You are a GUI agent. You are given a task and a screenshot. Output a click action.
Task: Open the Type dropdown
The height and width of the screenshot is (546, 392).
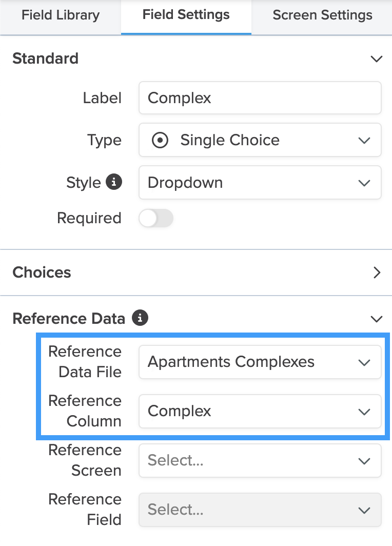260,140
